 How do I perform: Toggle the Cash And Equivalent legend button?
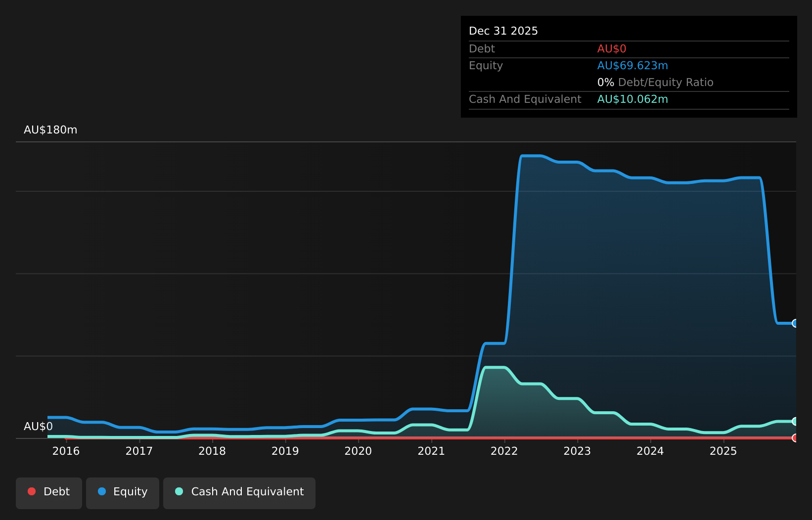pyautogui.click(x=239, y=493)
